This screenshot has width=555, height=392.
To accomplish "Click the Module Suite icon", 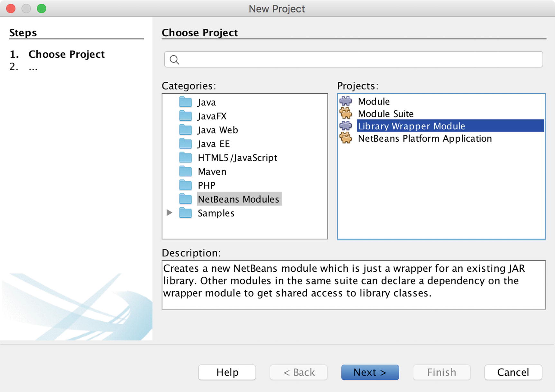I will 346,113.
